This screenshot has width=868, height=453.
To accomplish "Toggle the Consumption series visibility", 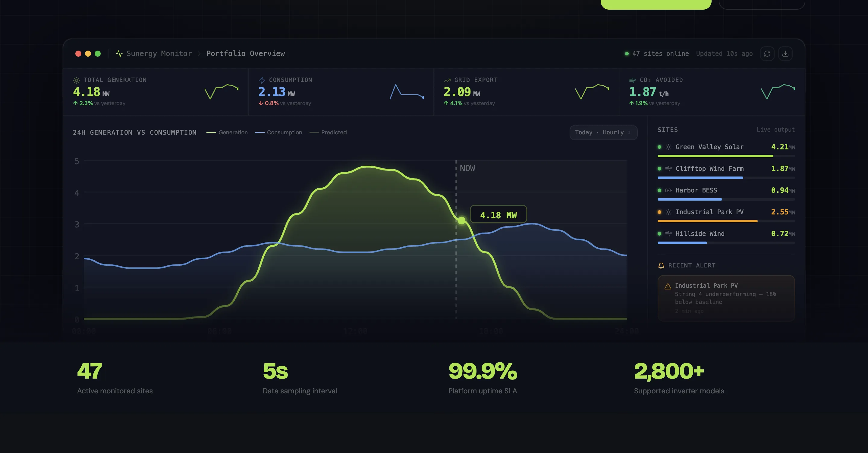I will coord(279,132).
